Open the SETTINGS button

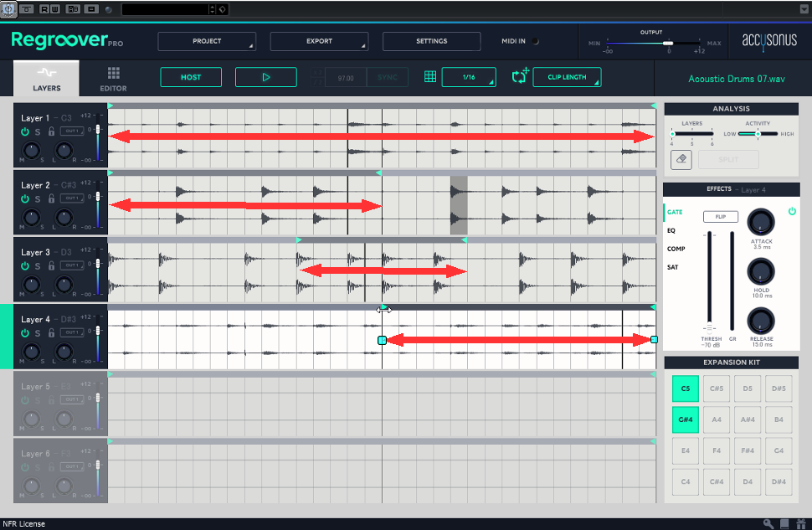pyautogui.click(x=431, y=41)
